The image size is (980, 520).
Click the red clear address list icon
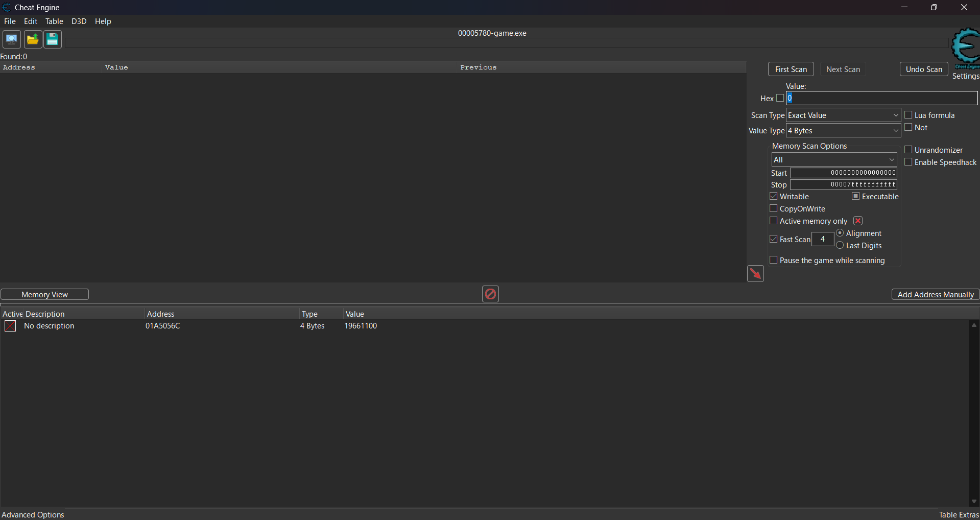tap(490, 294)
